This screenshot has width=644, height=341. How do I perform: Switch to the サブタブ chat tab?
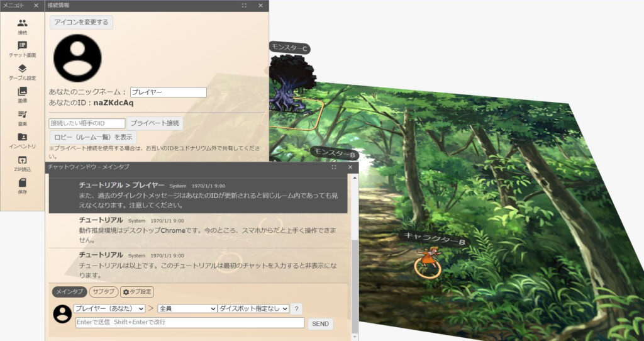click(x=103, y=292)
